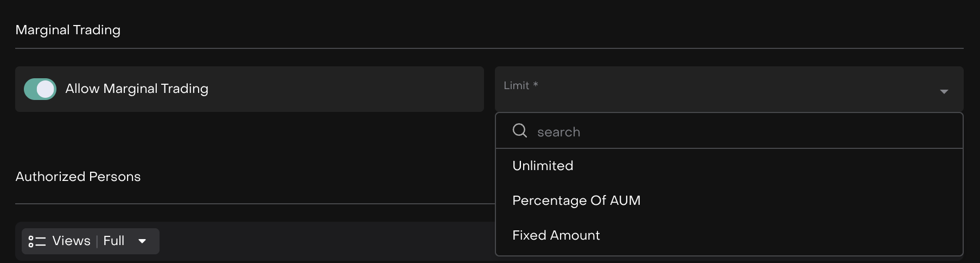Click the "Limit" field label
The image size is (980, 263).
[516, 85]
